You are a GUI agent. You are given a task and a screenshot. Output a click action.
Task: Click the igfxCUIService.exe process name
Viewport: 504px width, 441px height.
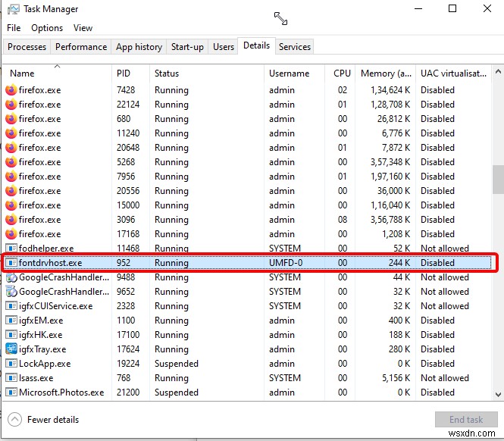(55, 306)
